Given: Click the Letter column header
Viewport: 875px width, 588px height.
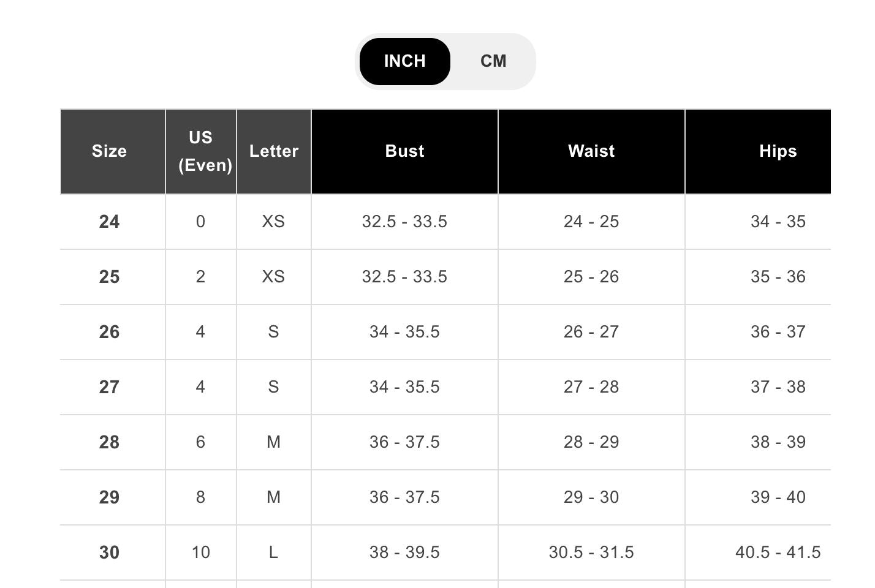Looking at the screenshot, I should [273, 151].
